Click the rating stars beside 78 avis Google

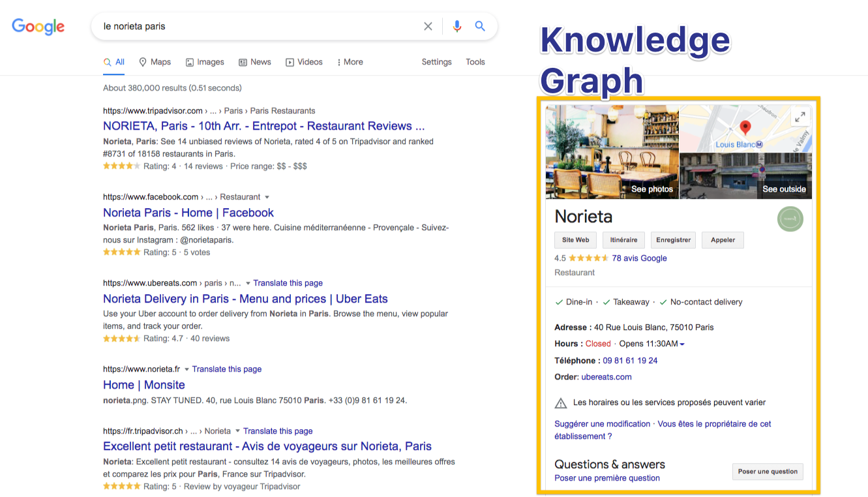pyautogui.click(x=589, y=258)
